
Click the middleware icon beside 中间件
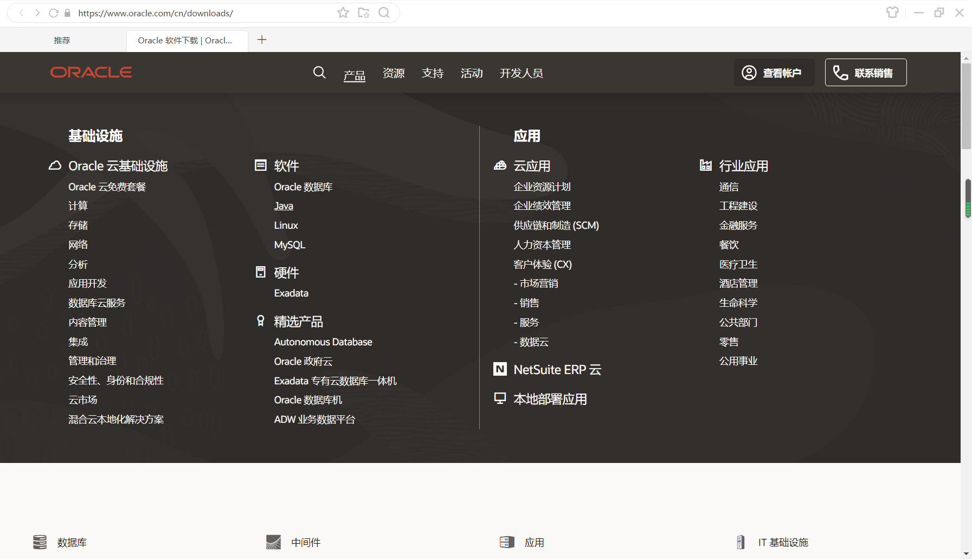pyautogui.click(x=274, y=542)
